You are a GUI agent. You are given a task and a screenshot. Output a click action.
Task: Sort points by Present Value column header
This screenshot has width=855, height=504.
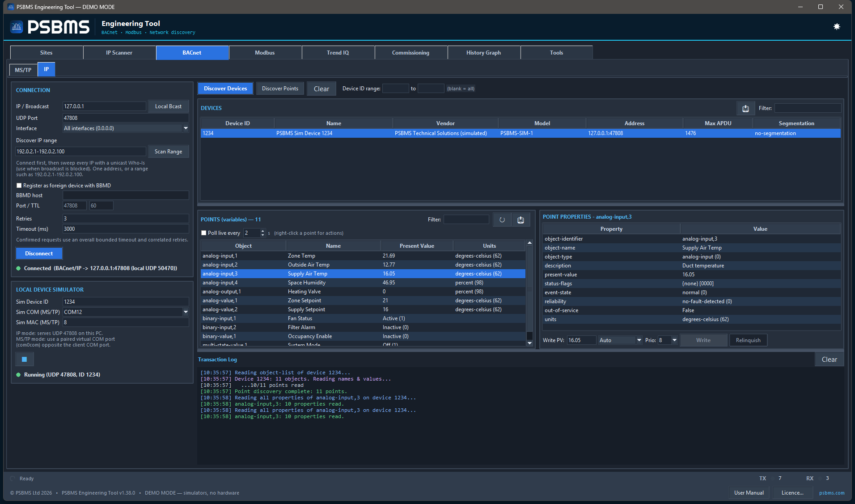pyautogui.click(x=417, y=246)
